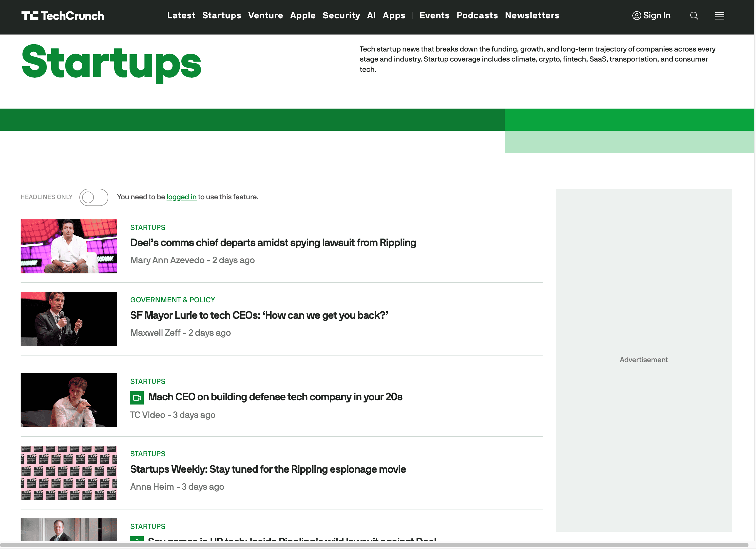Click the TechCrunch logo

click(x=63, y=16)
